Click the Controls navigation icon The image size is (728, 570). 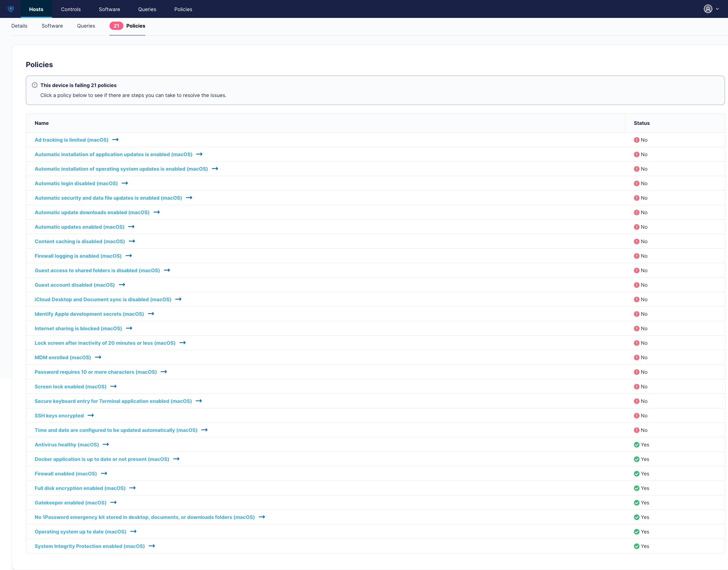click(71, 9)
